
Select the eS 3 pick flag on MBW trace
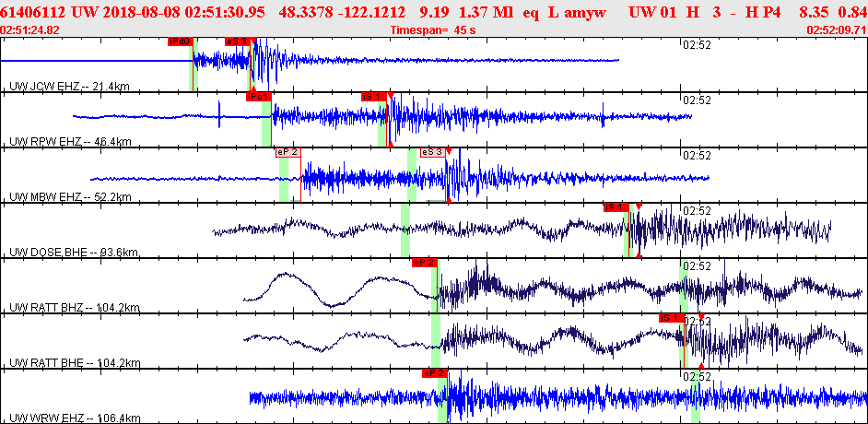click(x=433, y=152)
